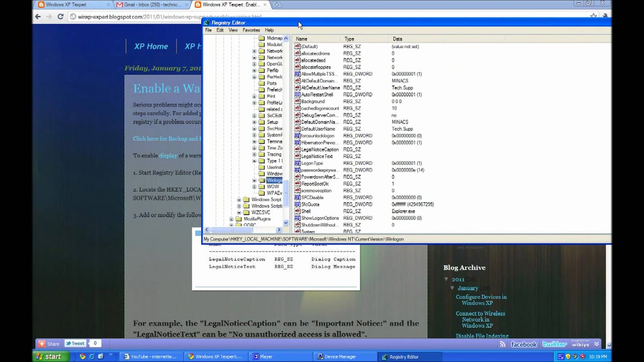Click the icon beside the (Default) value
The width and height of the screenshot is (644, 362).
point(297,46)
